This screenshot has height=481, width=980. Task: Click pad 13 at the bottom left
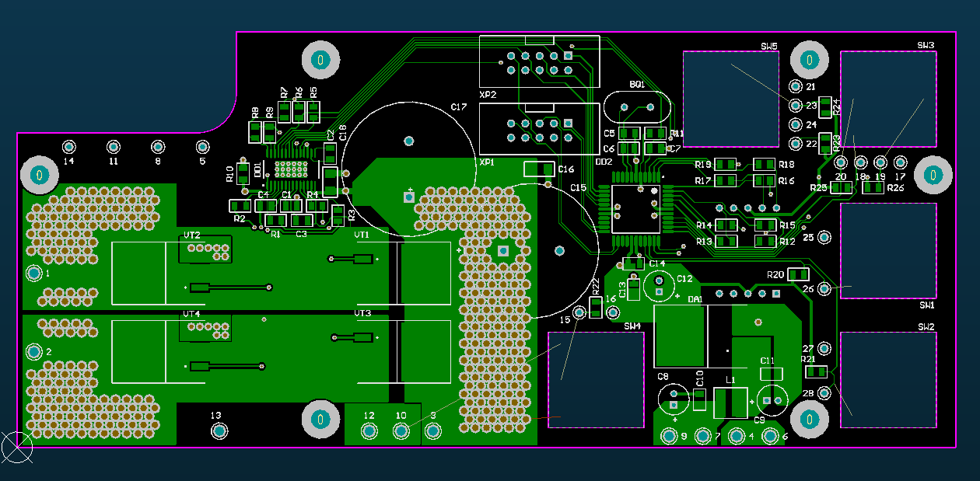click(x=219, y=430)
